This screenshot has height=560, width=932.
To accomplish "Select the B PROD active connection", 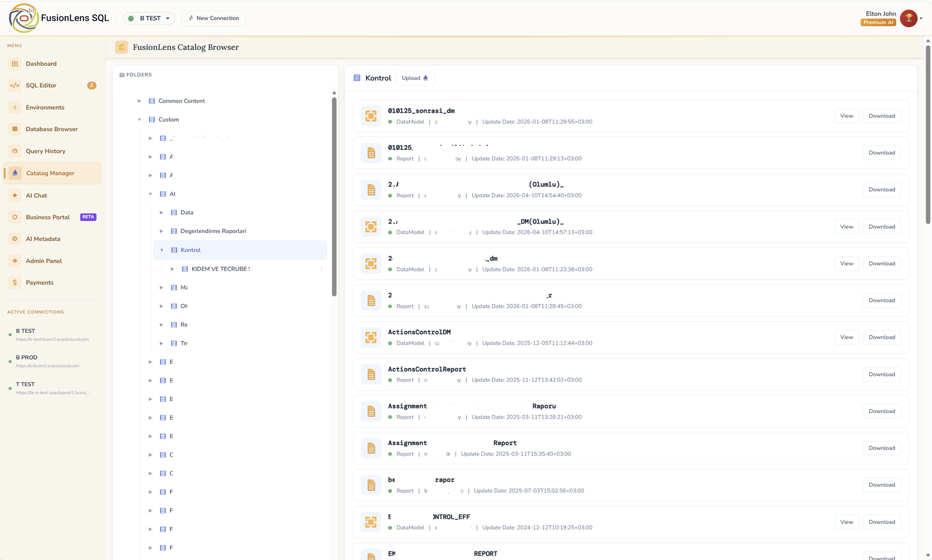I will click(52, 361).
